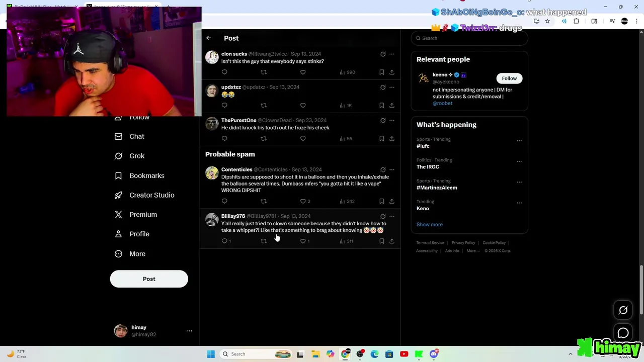Bookmark Contenticles' comment
This screenshot has width=644, height=362.
point(382,202)
